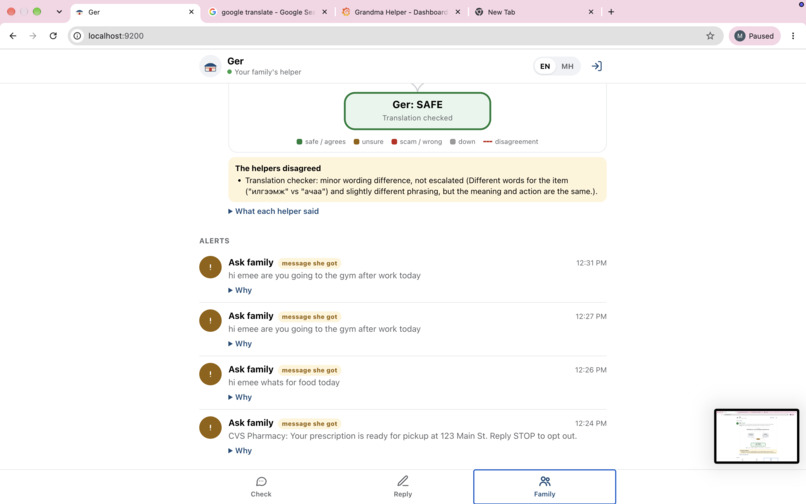
Task: Expand What each helper said
Action: [x=273, y=211]
